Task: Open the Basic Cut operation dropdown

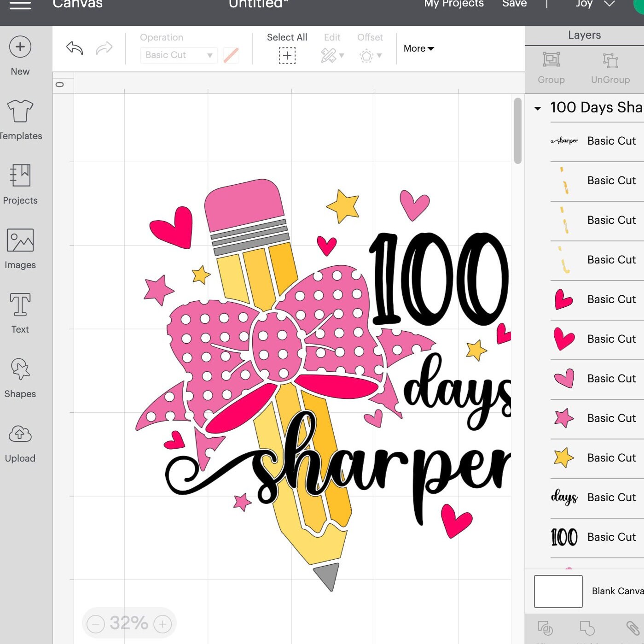Action: [x=179, y=55]
